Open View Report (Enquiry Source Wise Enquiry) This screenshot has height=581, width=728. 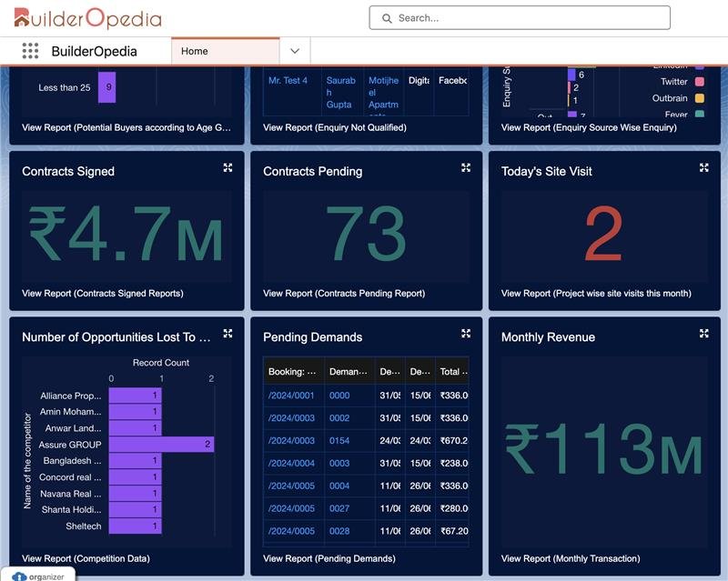tap(589, 127)
